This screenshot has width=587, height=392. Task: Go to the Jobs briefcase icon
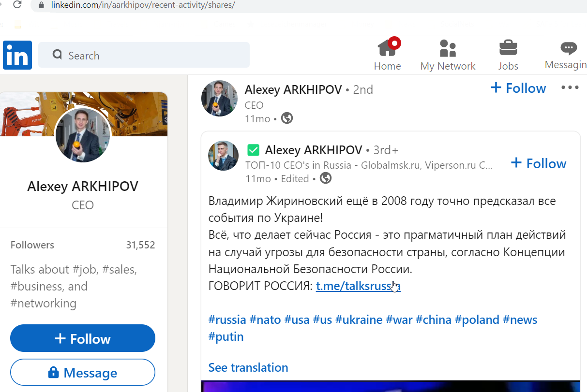click(x=508, y=48)
